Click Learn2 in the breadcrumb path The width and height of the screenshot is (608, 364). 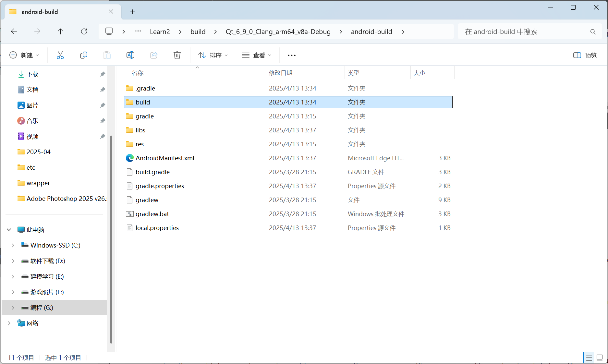160,32
